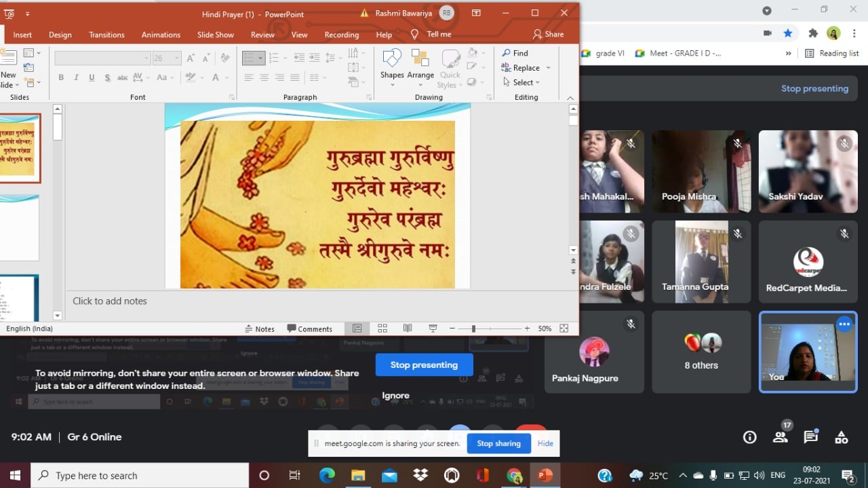
Task: Click Align Right icon in Paragraph group
Action: [x=279, y=77]
